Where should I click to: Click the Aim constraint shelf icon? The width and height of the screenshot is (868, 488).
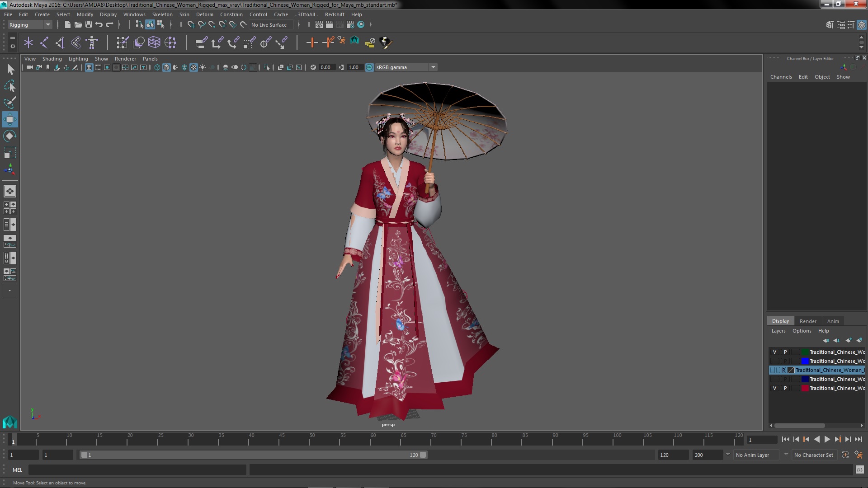[265, 42]
